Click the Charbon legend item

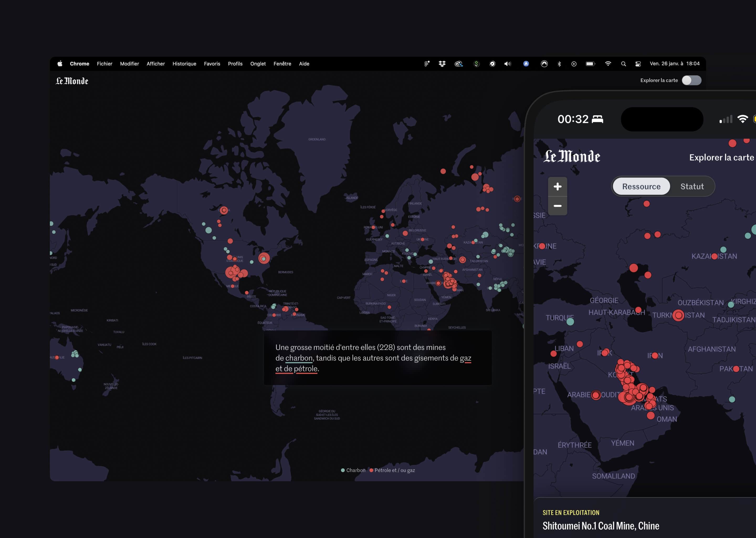[353, 470]
